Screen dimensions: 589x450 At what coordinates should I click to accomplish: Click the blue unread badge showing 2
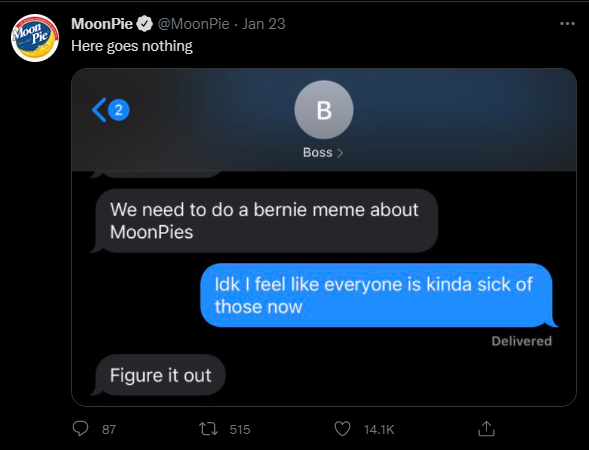point(119,110)
